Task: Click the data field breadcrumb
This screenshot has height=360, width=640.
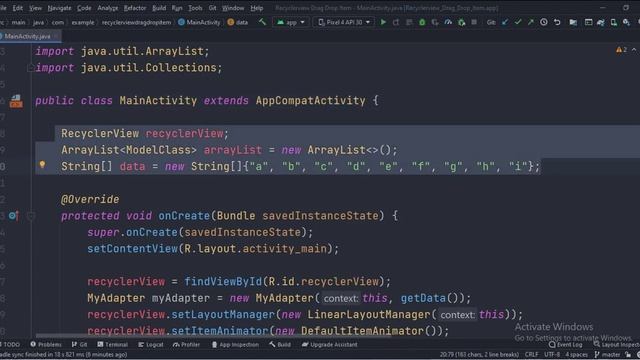Action: coord(238,22)
